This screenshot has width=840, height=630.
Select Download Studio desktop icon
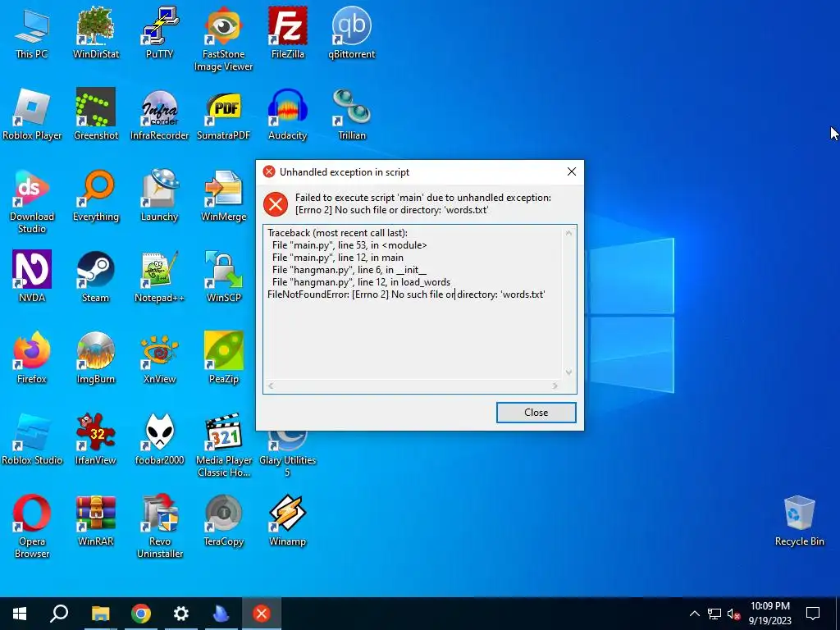(x=32, y=202)
